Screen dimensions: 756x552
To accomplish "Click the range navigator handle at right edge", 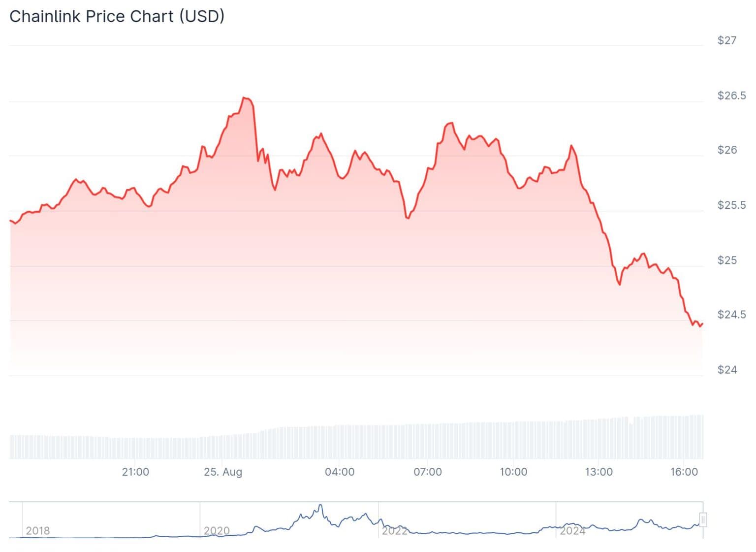I will tap(703, 520).
